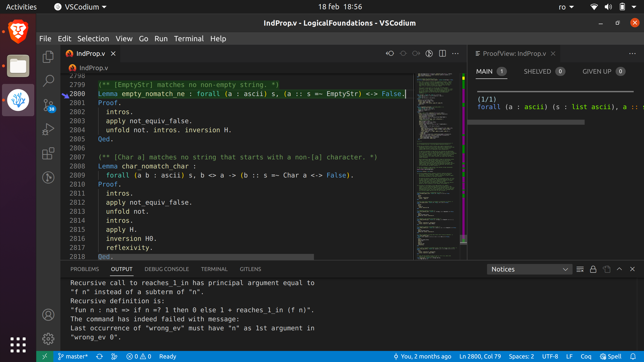Image resolution: width=644 pixels, height=362 pixels.
Task: Click the Ready Coq status indicator
Action: tap(168, 356)
